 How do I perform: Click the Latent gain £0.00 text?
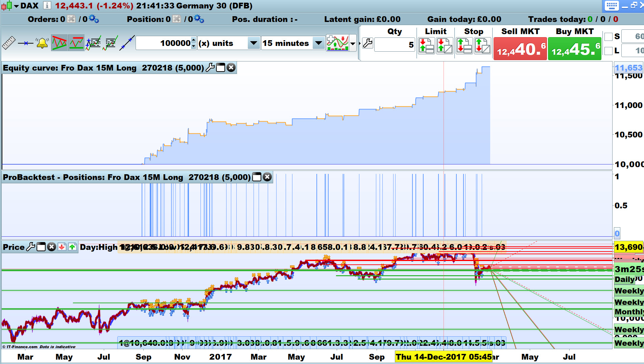coord(362,19)
